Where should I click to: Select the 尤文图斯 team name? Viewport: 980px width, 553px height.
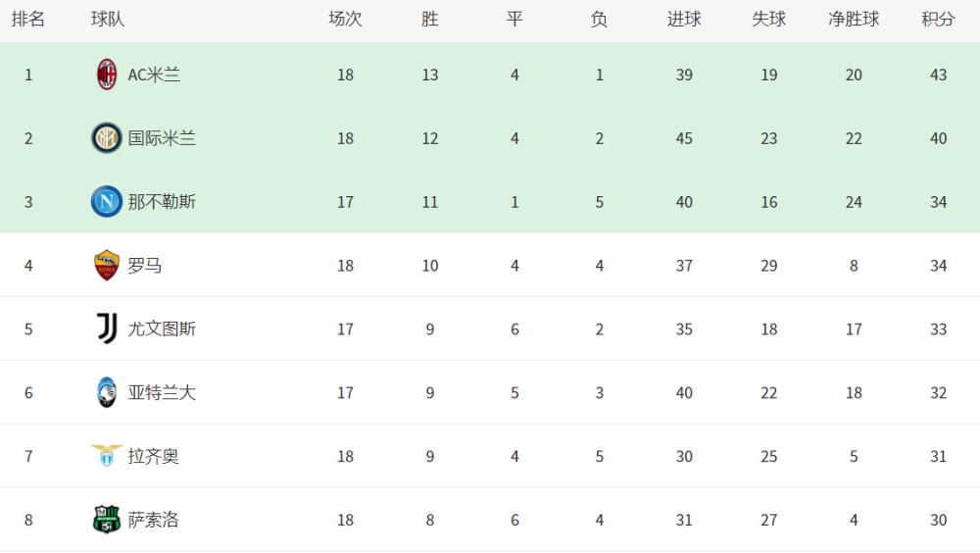pyautogui.click(x=162, y=329)
